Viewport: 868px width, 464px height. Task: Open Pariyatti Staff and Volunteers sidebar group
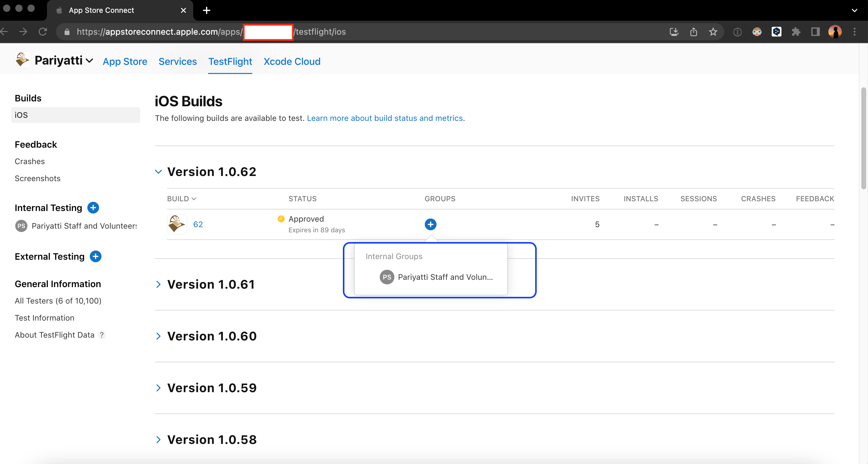pos(84,226)
